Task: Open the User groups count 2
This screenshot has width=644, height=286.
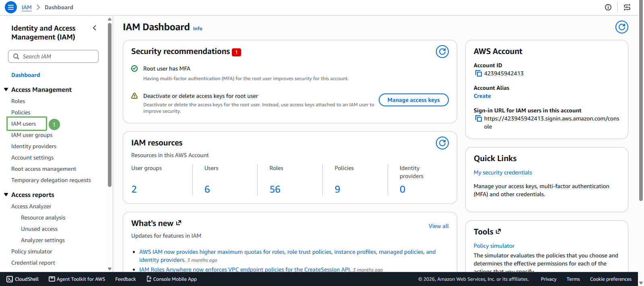Action: [134, 189]
